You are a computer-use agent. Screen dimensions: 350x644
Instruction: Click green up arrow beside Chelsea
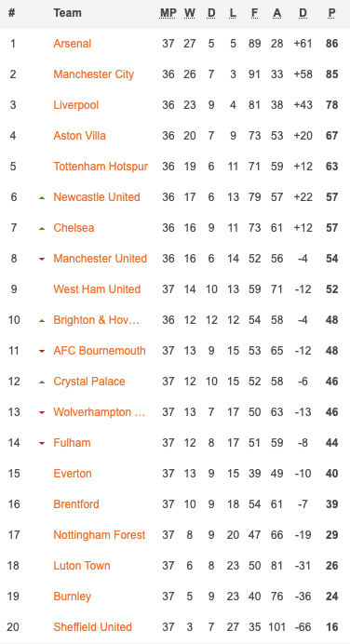tap(42, 228)
